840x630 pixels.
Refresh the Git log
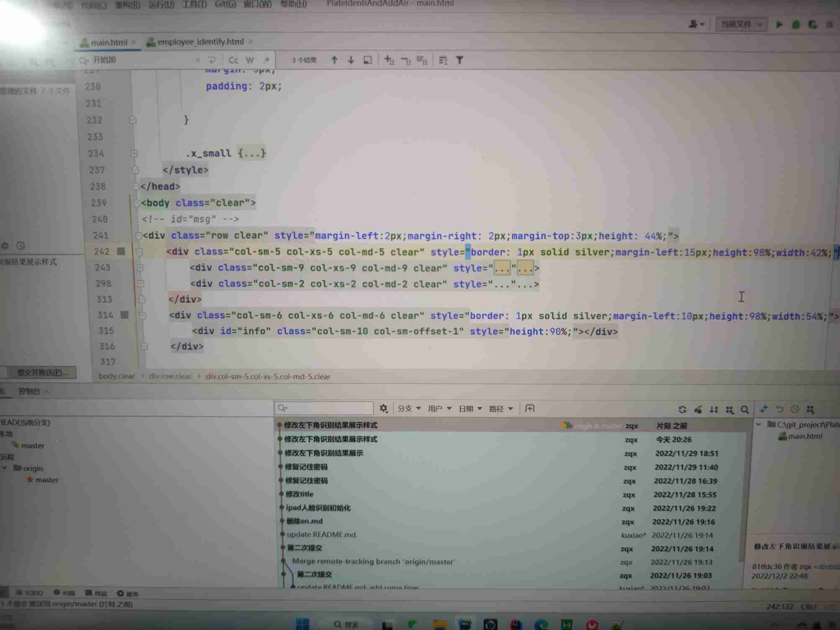point(682,409)
